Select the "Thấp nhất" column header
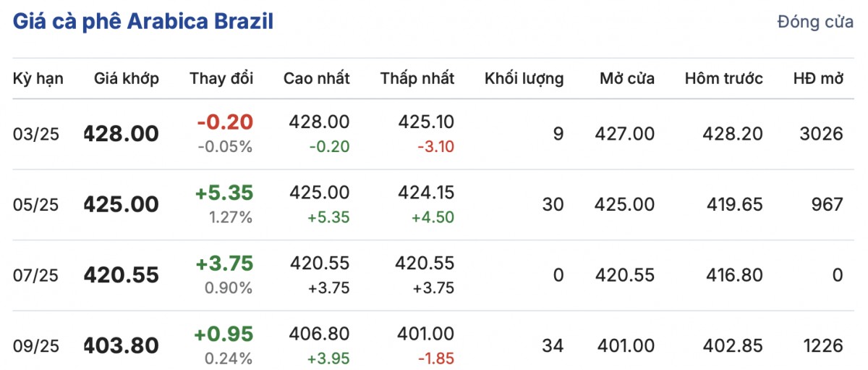Screen dimensions: 868x370 (x=417, y=78)
